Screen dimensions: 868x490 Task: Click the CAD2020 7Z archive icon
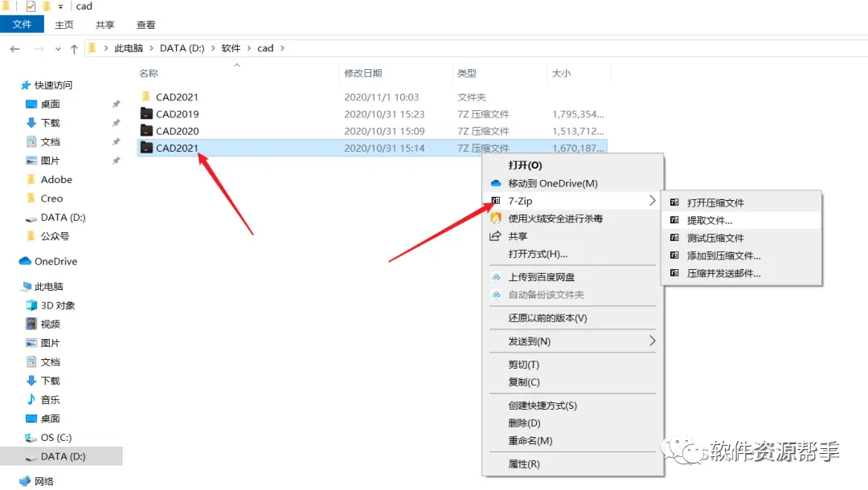tap(146, 130)
